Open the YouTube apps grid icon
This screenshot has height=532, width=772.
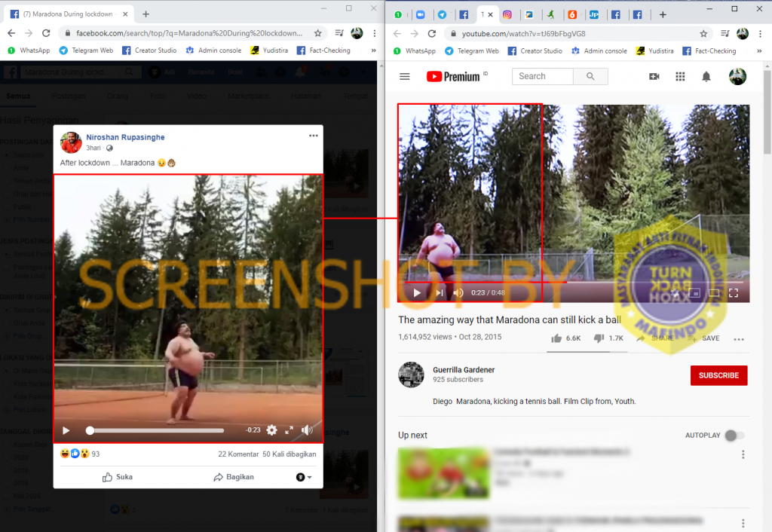(680, 77)
